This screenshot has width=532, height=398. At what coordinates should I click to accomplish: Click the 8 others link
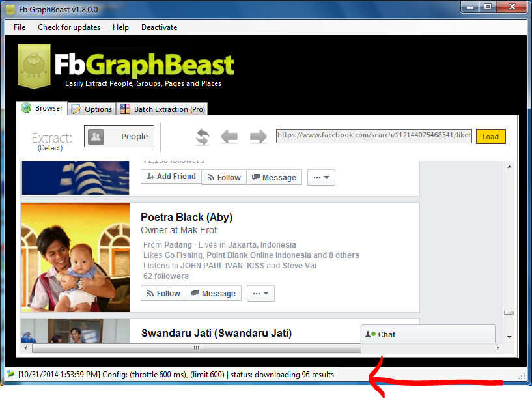pos(344,255)
